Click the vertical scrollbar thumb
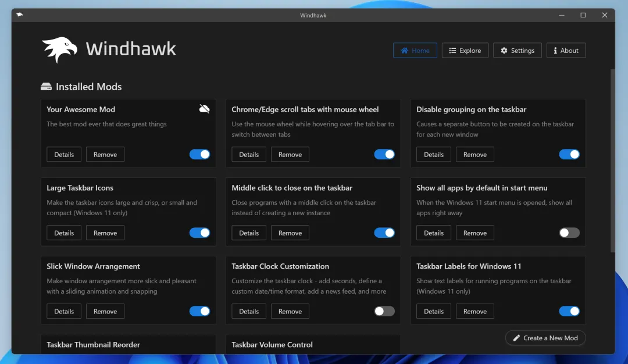 tap(612, 160)
